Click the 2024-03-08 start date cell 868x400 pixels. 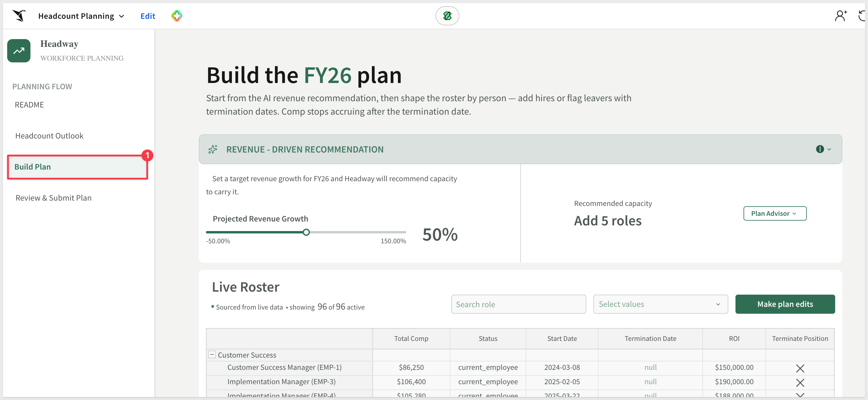coord(562,368)
